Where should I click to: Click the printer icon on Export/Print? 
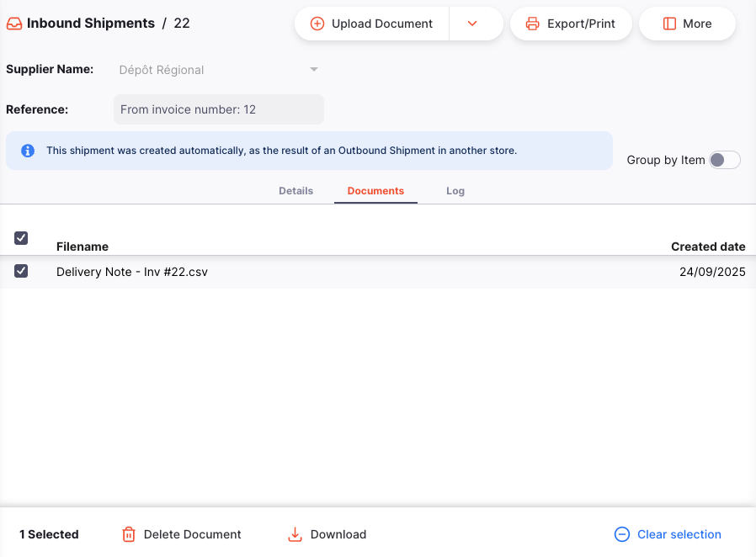532,24
